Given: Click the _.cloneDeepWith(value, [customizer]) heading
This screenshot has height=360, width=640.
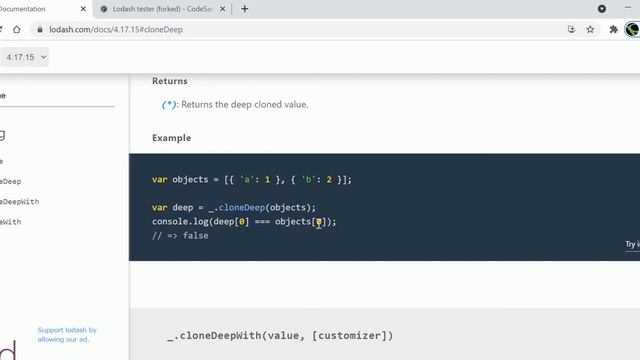Looking at the screenshot, I should click(280, 336).
